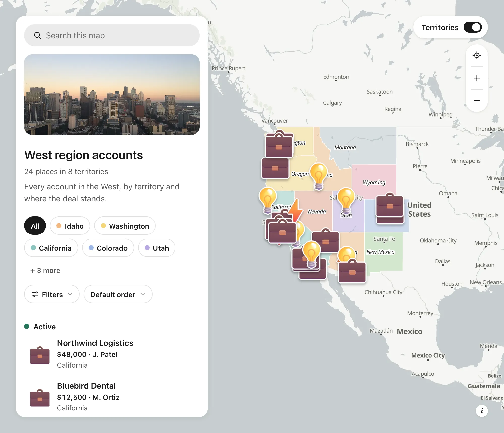Open the Seattle skyline cover photo
504x433 pixels.
[112, 95]
